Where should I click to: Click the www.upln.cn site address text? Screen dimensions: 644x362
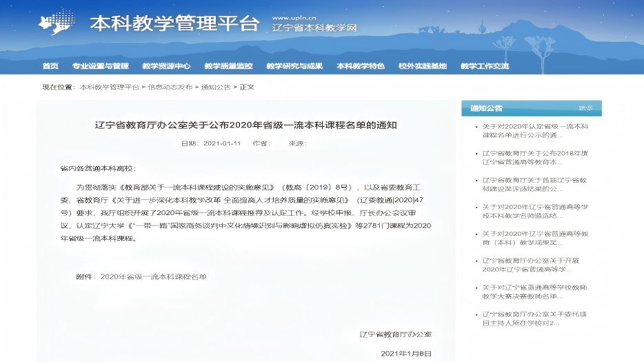[x=294, y=18]
